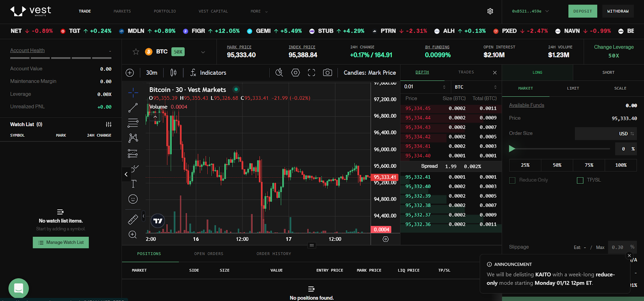Open the Candles: Mark Price selector
The width and height of the screenshot is (644, 301).
[x=369, y=73]
